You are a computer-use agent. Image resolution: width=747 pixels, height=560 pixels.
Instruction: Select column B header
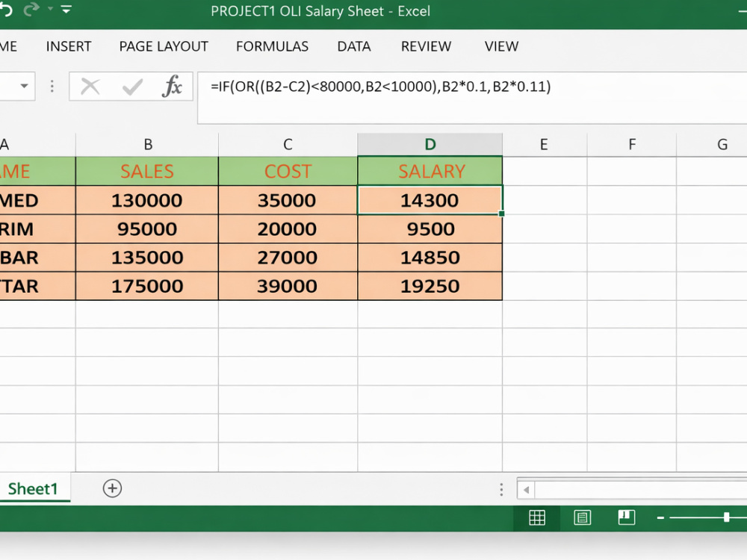click(147, 144)
